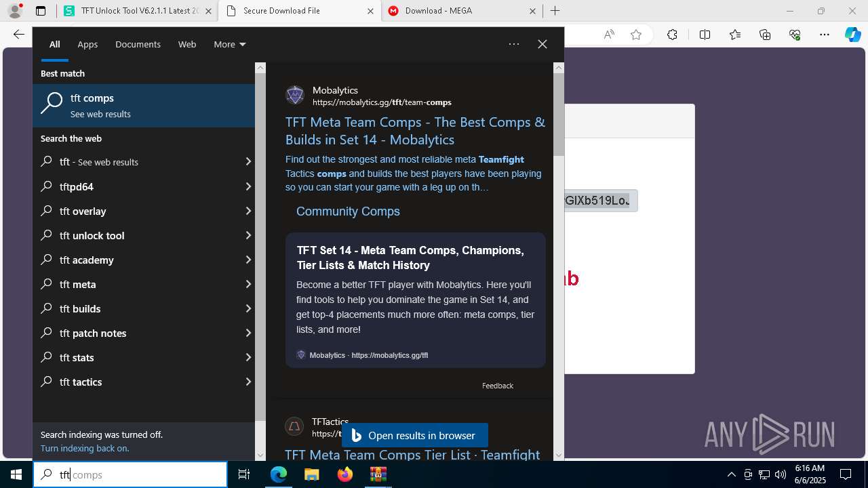Viewport: 868px width, 488px height.
Task: Open WinRAR from taskbar
Action: 378,474
